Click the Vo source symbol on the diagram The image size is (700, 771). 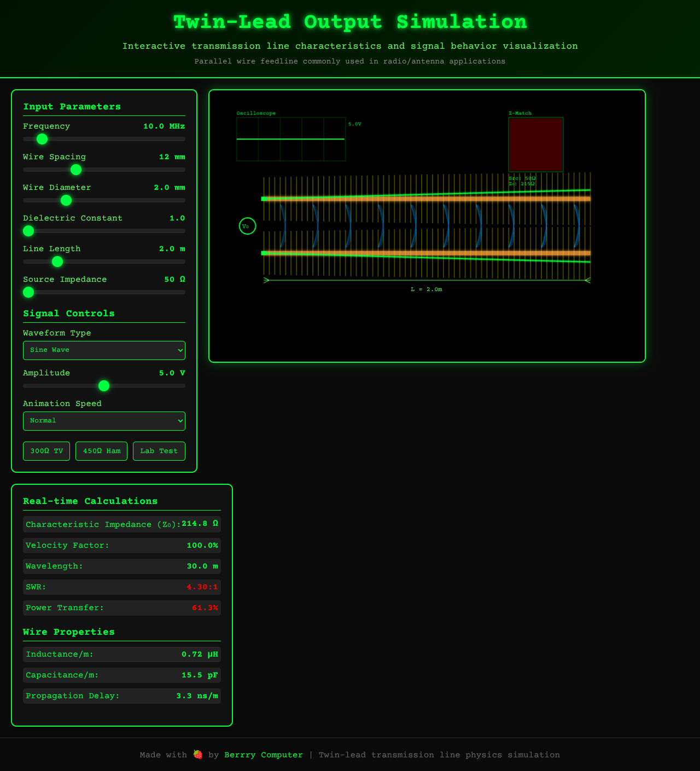(247, 225)
